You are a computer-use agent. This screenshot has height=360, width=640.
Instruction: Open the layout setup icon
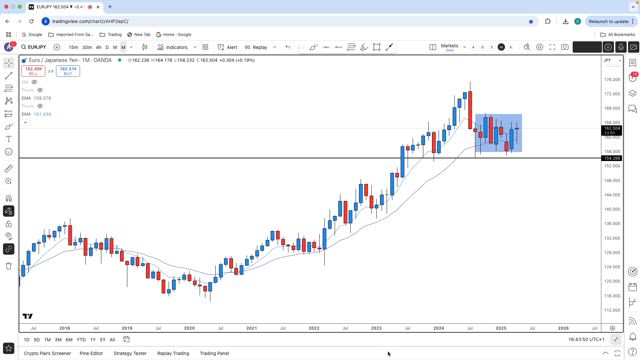click(433, 47)
